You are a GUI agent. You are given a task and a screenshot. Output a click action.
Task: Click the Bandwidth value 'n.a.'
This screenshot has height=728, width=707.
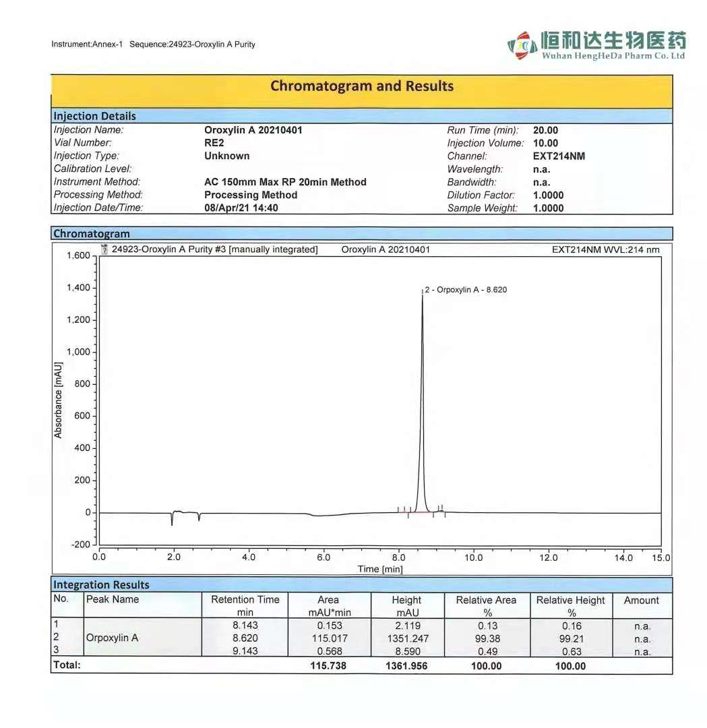541,183
